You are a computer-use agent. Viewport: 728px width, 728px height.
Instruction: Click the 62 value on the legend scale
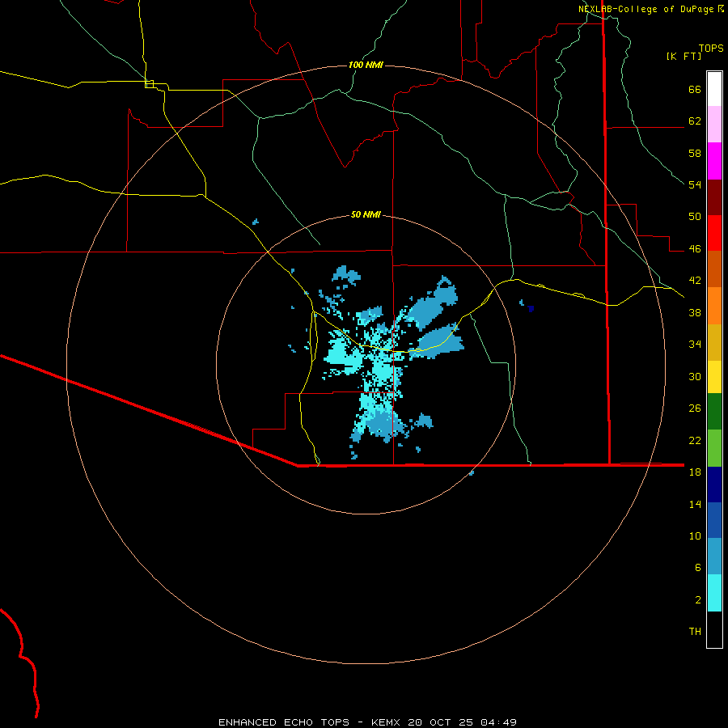[x=695, y=121]
